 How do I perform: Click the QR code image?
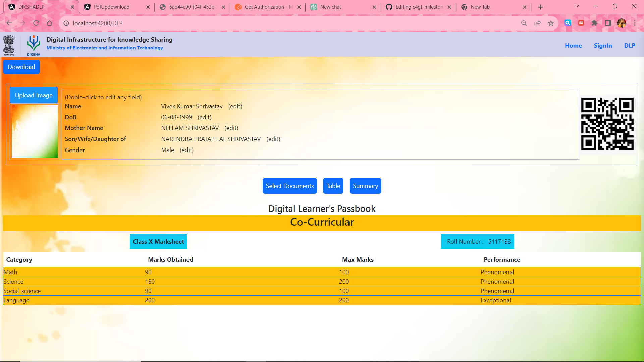607,124
